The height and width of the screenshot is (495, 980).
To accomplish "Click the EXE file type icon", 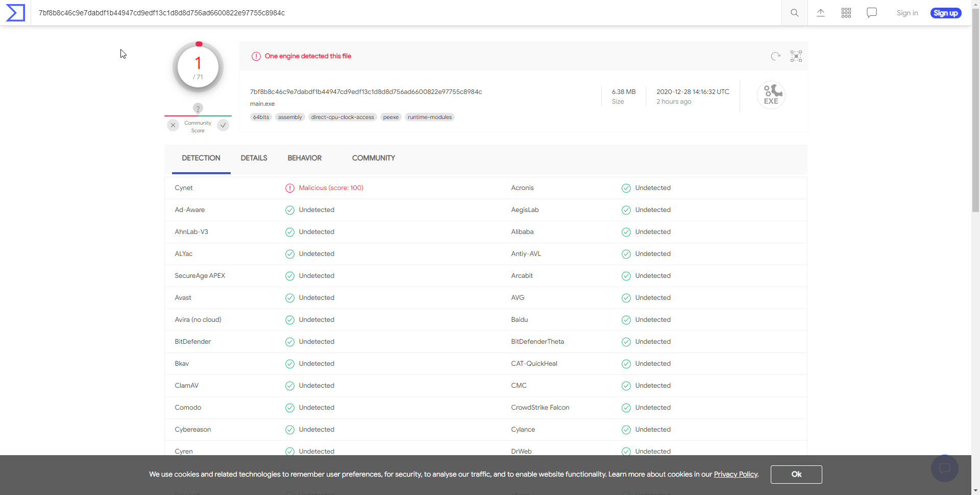I will click(771, 96).
